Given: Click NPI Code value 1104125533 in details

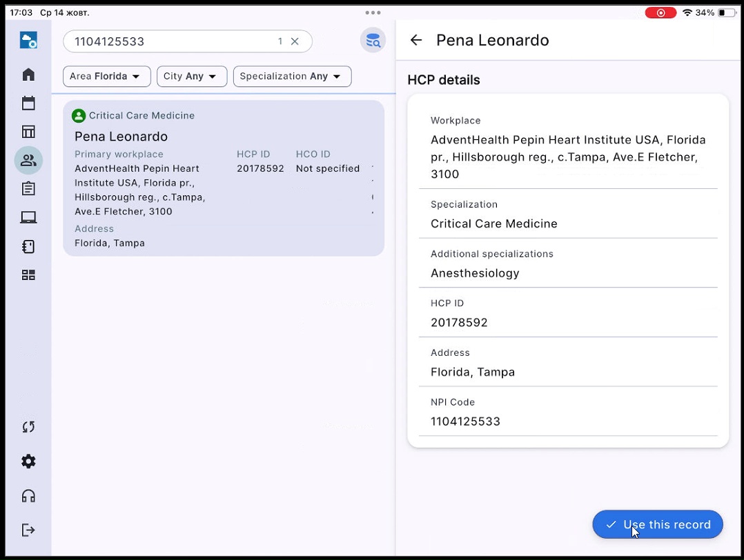Looking at the screenshot, I should click(x=465, y=421).
